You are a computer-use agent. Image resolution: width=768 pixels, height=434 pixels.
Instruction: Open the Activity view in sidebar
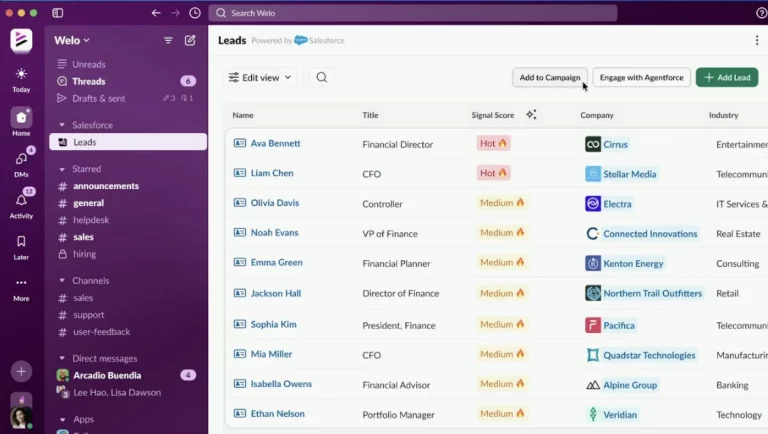point(21,204)
